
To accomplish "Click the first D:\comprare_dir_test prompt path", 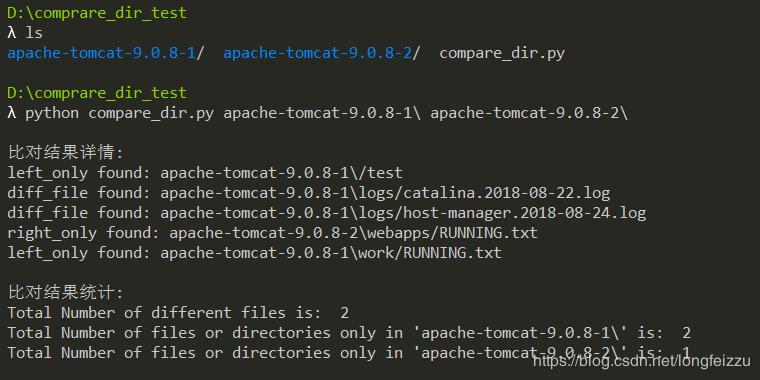I will click(x=97, y=13).
